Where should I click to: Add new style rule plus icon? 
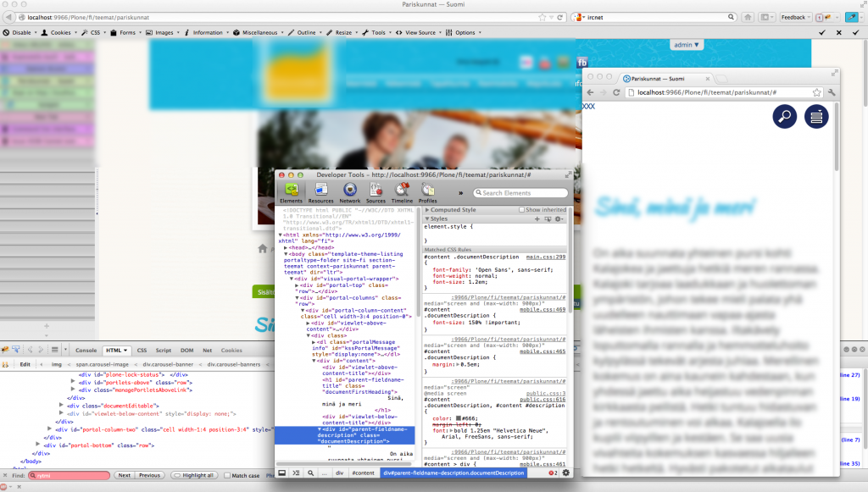[537, 219]
